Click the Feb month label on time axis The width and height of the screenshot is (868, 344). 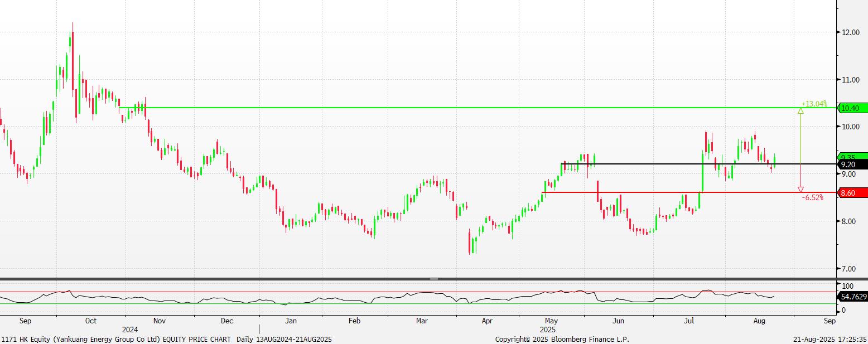[x=354, y=321]
